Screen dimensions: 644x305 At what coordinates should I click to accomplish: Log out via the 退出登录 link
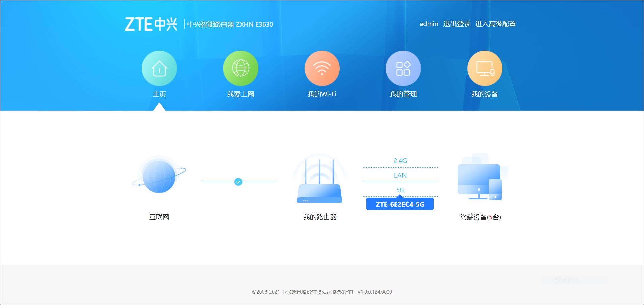click(x=457, y=24)
